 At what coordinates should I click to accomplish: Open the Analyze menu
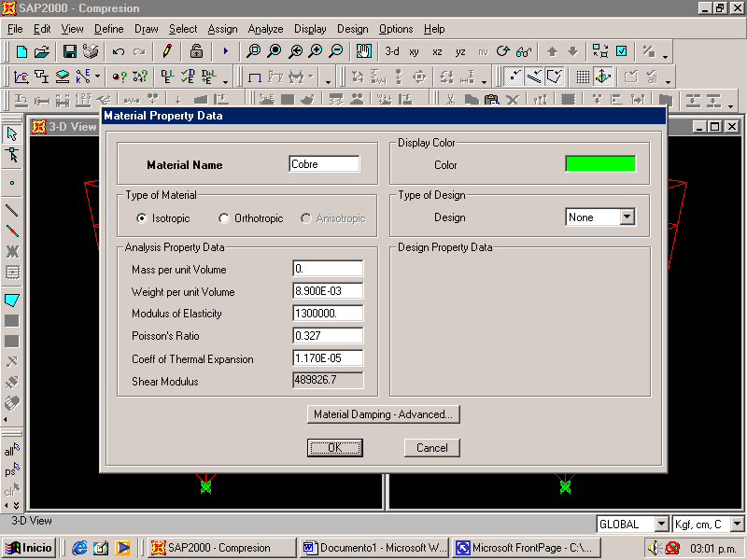tap(265, 29)
